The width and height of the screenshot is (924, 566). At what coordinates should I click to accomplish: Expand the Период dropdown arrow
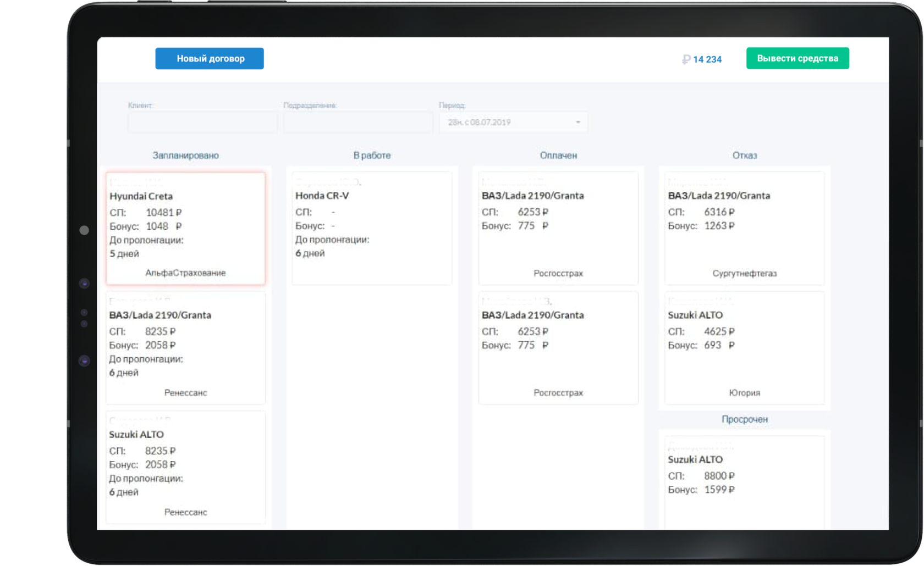[578, 122]
